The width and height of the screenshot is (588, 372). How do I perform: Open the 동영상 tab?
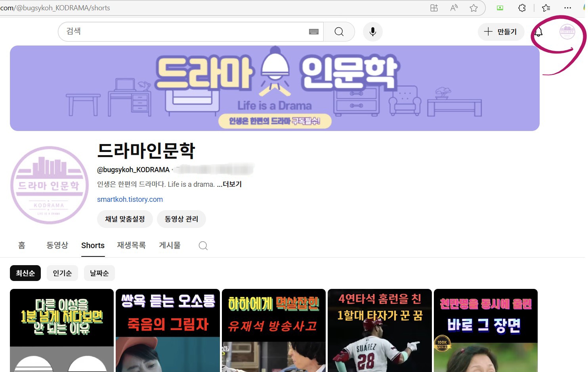point(57,245)
